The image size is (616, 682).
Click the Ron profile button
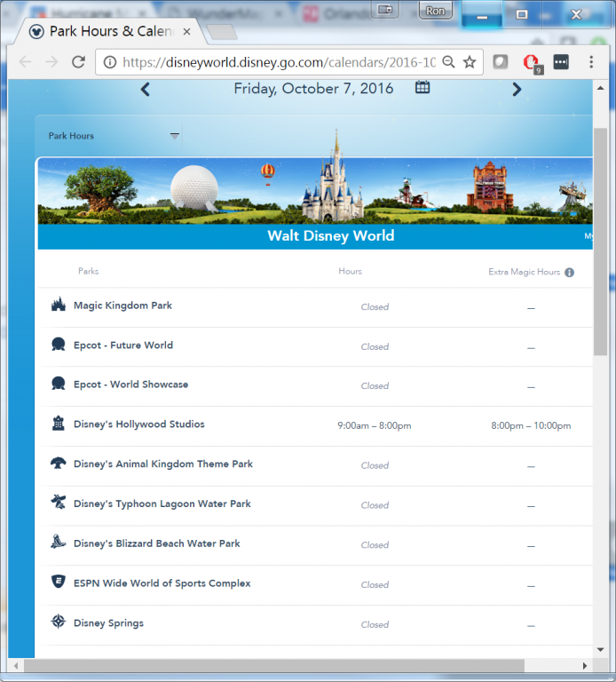(x=435, y=11)
